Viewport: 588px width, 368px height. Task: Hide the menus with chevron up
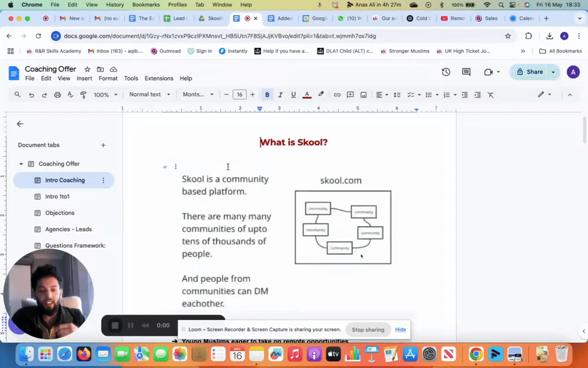tap(570, 95)
